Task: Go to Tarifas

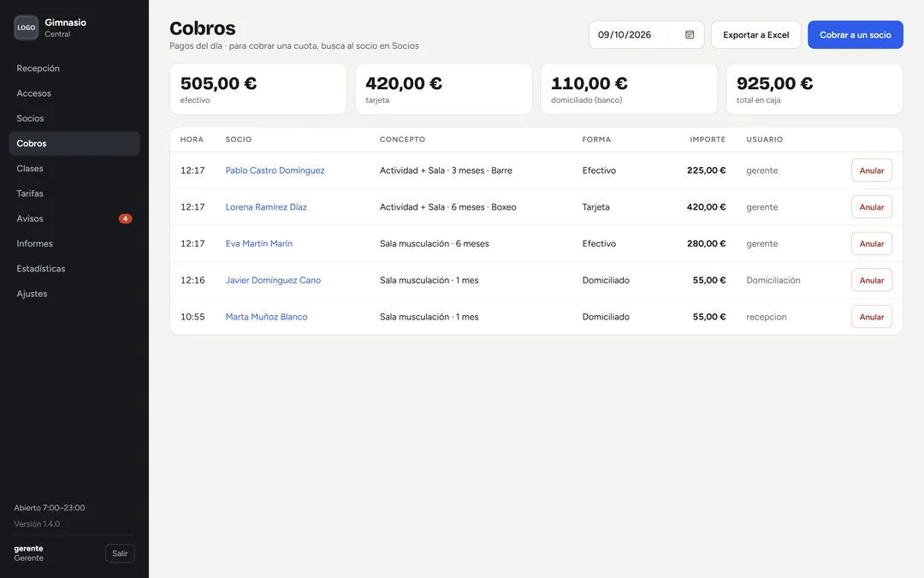Action: pos(74,194)
